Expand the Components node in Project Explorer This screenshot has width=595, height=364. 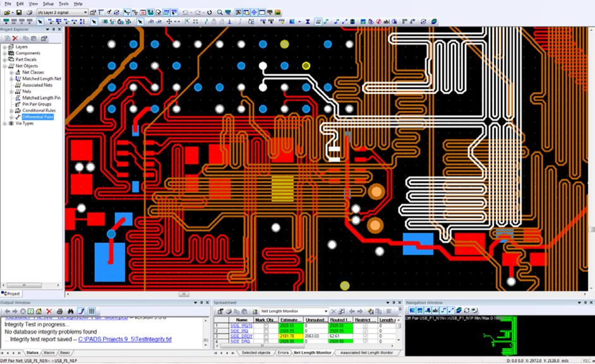click(x=5, y=54)
